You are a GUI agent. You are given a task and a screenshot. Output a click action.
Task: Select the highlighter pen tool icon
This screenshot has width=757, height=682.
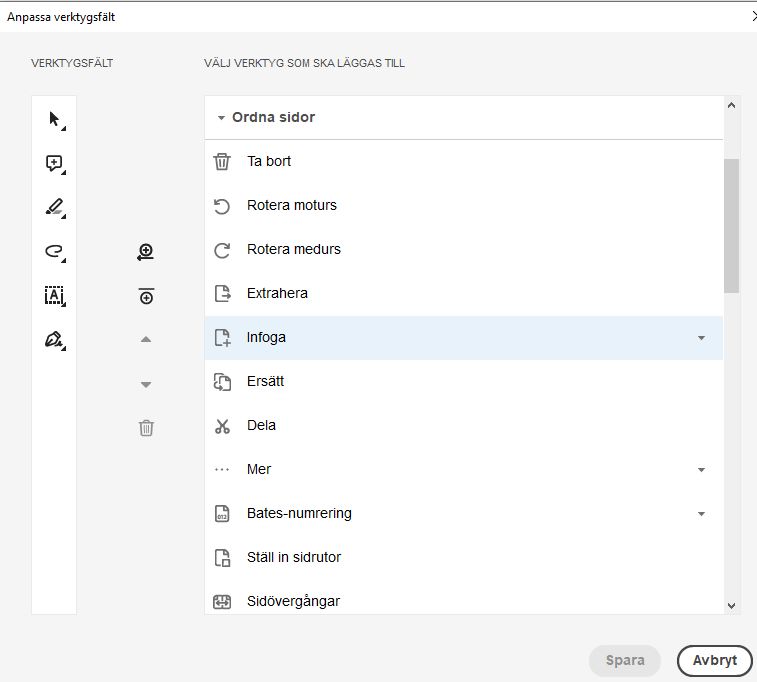coord(55,208)
